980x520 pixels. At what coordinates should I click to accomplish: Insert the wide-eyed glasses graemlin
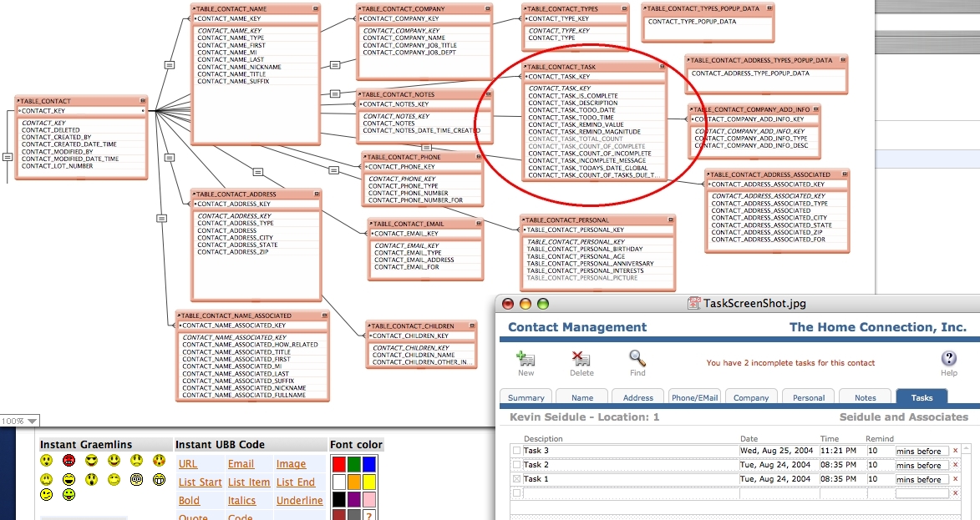click(x=136, y=479)
